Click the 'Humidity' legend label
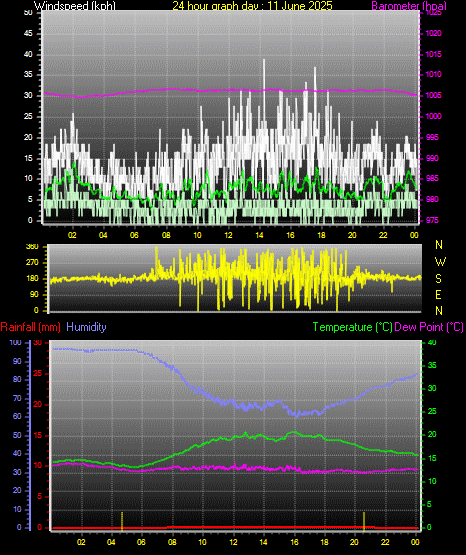The height and width of the screenshot is (555, 466). (x=86, y=327)
